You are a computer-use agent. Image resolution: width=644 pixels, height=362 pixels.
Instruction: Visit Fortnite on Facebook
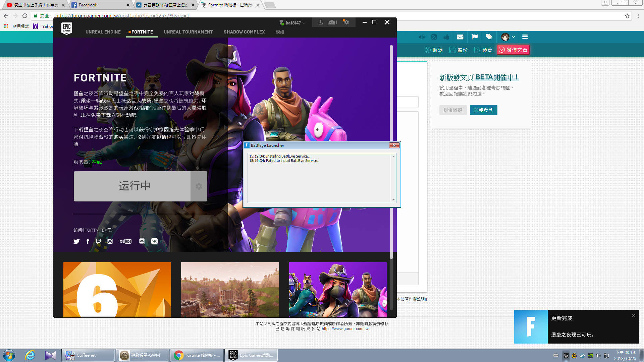pyautogui.click(x=88, y=241)
